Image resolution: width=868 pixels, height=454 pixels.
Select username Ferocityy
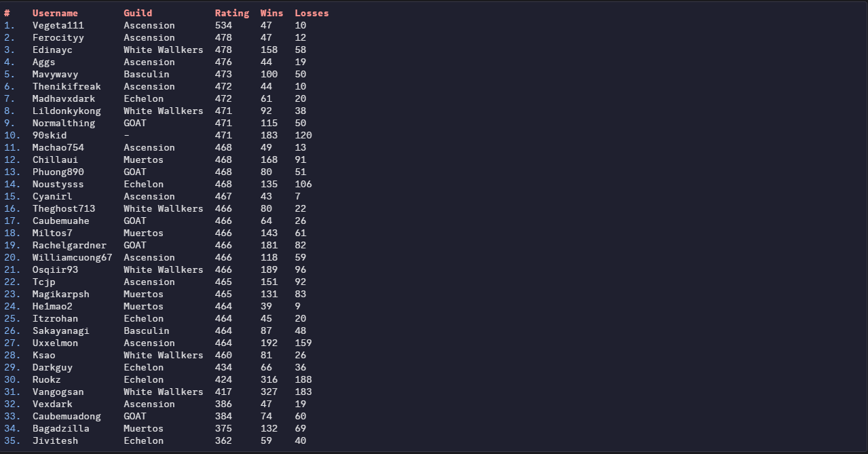58,37
